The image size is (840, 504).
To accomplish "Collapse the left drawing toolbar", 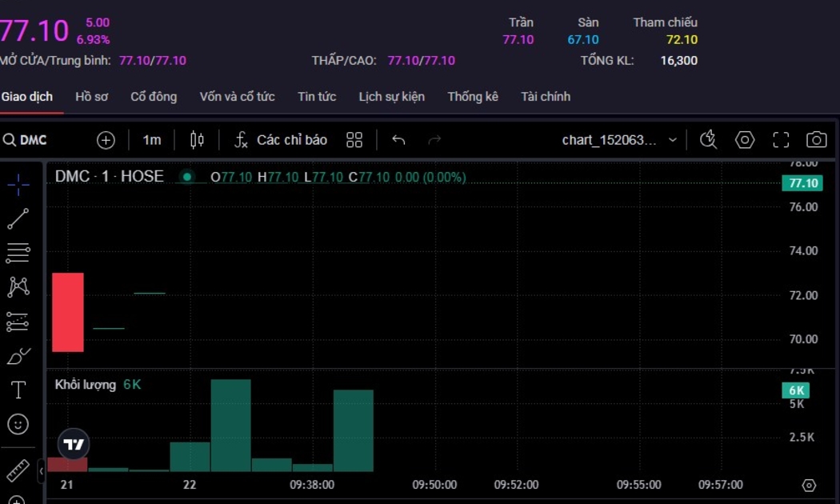I will [42, 472].
